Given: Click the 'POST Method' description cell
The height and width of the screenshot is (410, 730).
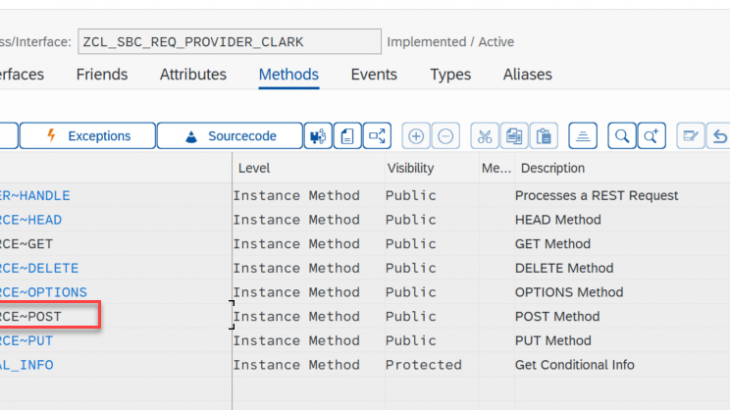Looking at the screenshot, I should coord(557,316).
